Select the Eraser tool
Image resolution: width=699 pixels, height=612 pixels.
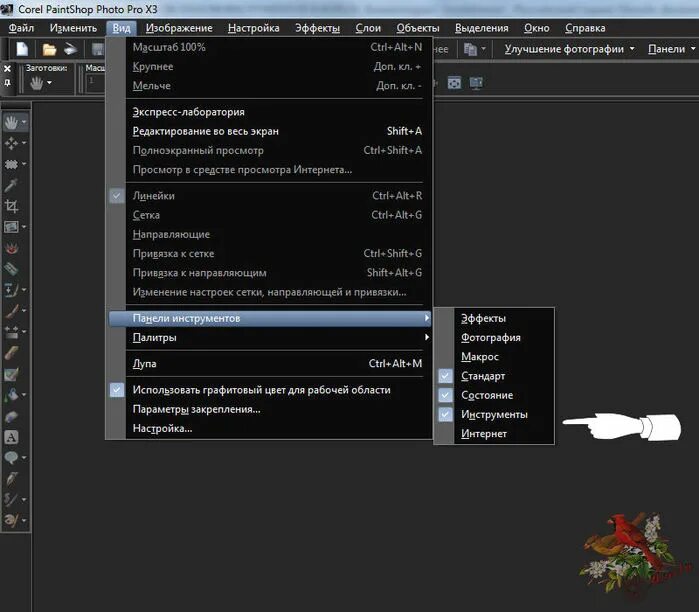tap(11, 353)
